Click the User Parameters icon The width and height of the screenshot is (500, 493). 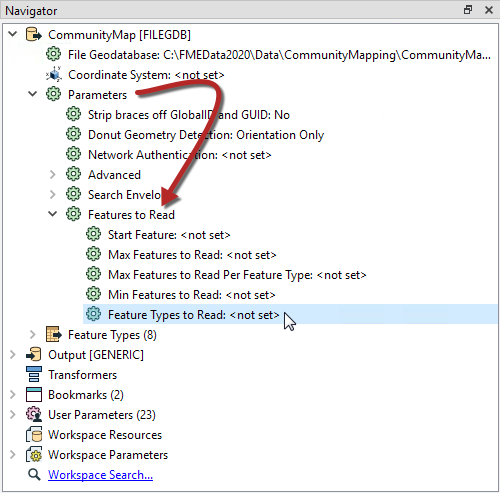coord(34,415)
